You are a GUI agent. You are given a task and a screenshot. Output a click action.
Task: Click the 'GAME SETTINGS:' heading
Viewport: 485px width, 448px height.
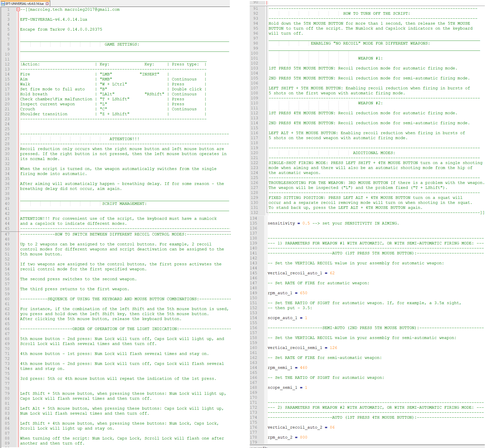122,44
